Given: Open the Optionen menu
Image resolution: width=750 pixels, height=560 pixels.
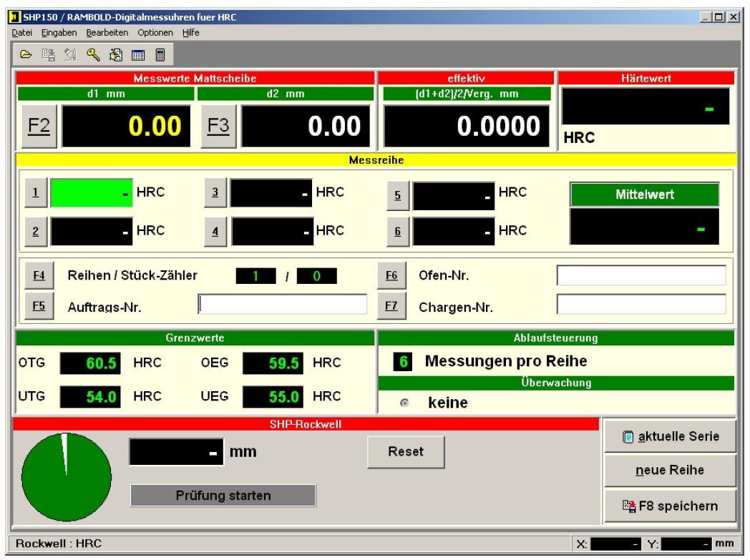Looking at the screenshot, I should coord(155,33).
